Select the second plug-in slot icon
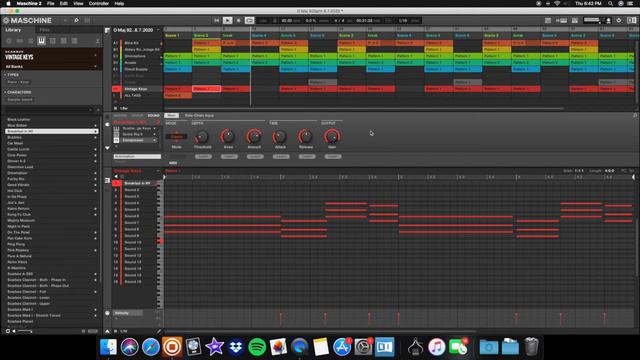 coord(116,134)
